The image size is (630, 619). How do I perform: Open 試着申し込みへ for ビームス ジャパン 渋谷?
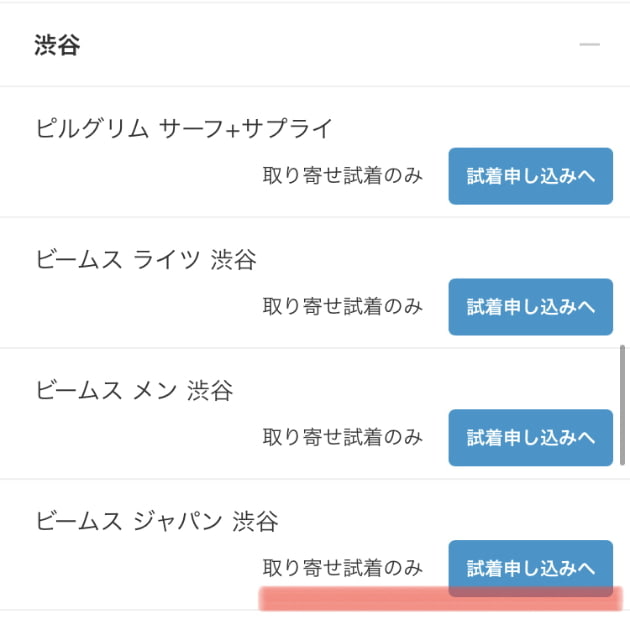click(x=530, y=568)
